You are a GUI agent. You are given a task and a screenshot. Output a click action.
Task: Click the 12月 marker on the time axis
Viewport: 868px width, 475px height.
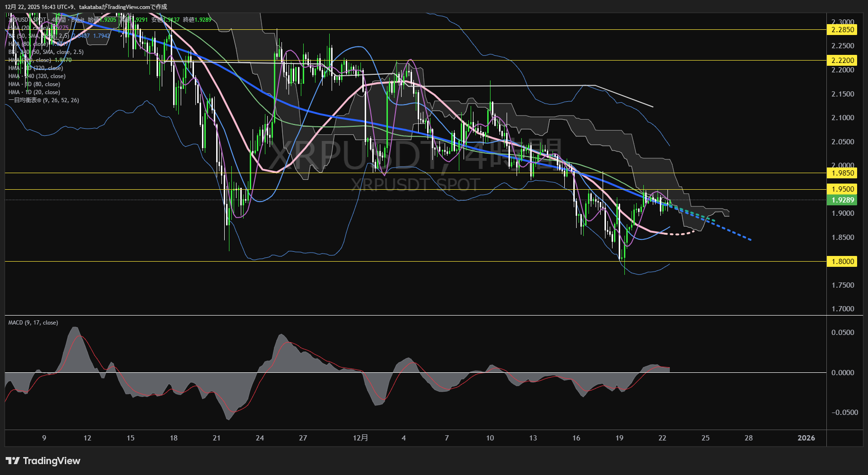point(360,438)
